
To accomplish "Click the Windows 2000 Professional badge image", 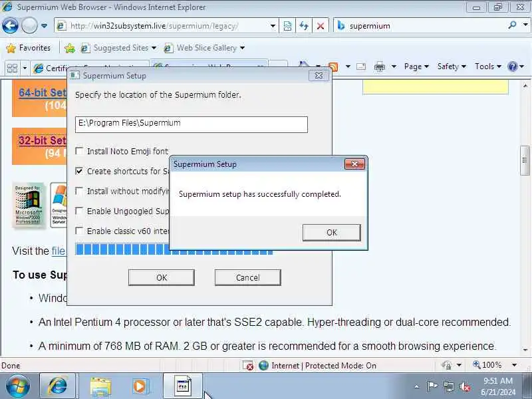I will 29,205.
